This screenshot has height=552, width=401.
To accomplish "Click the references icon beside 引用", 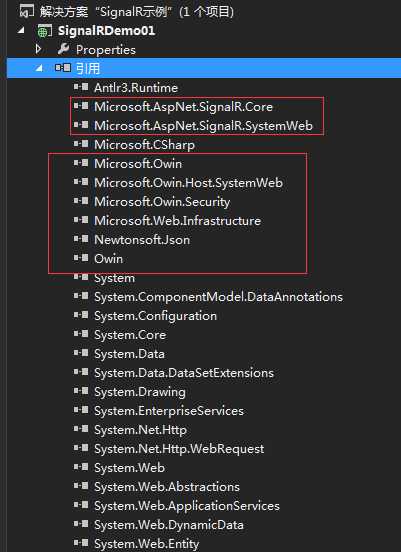I will [63, 68].
